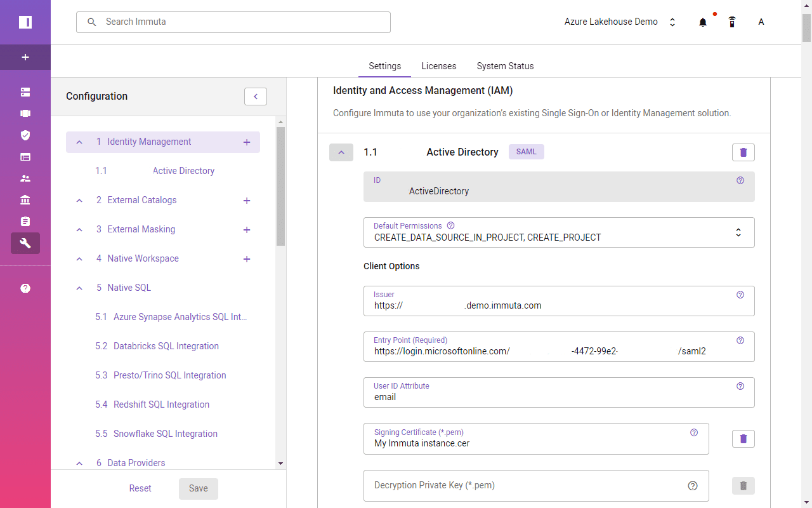Viewport: 812px width, 508px height.
Task: Click into the Issuer input field
Action: [559, 301]
